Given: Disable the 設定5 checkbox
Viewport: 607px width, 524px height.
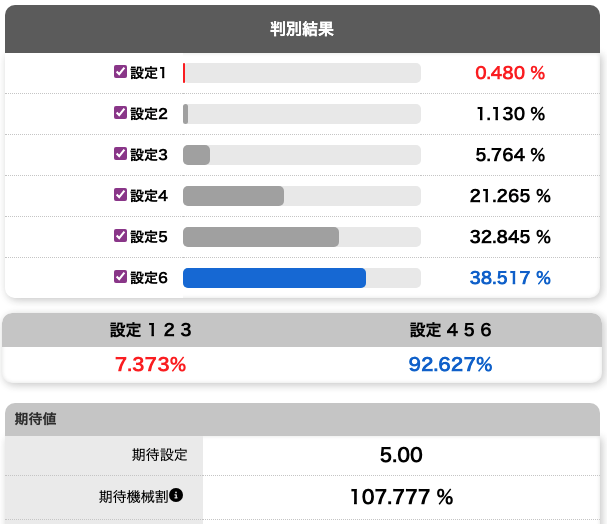Looking at the screenshot, I should (120, 236).
